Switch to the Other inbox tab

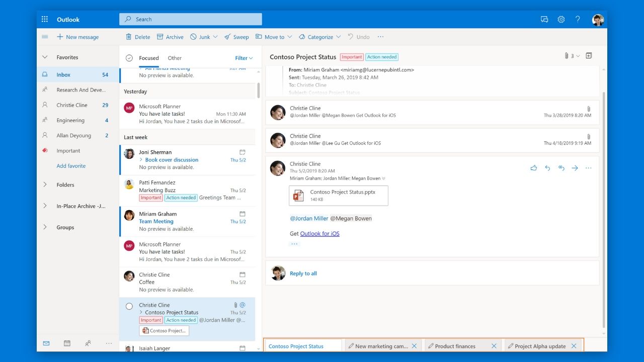tap(175, 58)
